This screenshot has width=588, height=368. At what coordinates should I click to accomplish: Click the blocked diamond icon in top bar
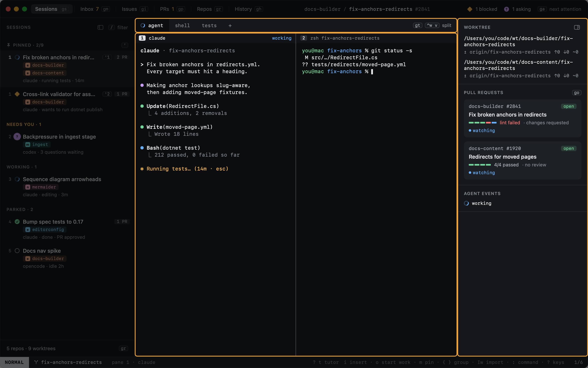[470, 9]
